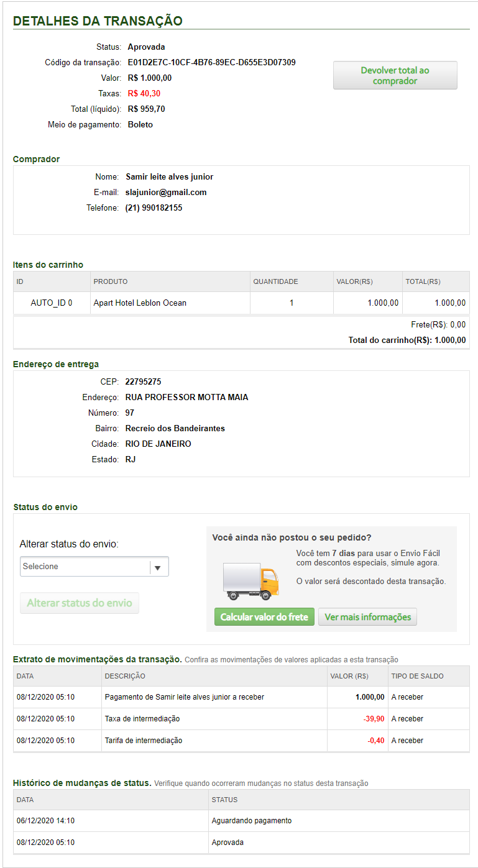Screen dimensions: 478x868
Task: Click the Taxa de intermediação row description
Action: point(142,719)
